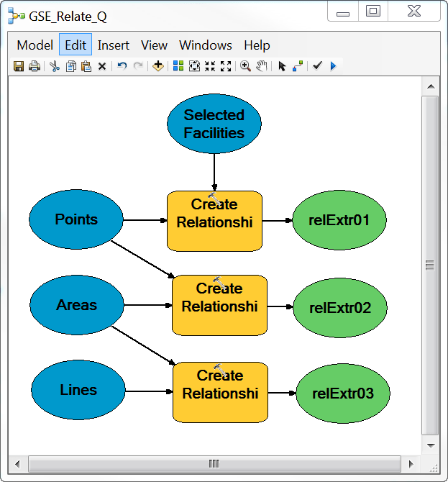Activate the Connect tool
448x482 pixels.
click(x=298, y=66)
